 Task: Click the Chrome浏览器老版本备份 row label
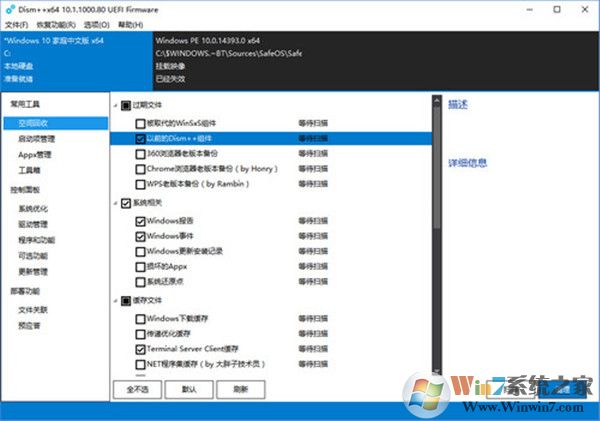[212, 169]
